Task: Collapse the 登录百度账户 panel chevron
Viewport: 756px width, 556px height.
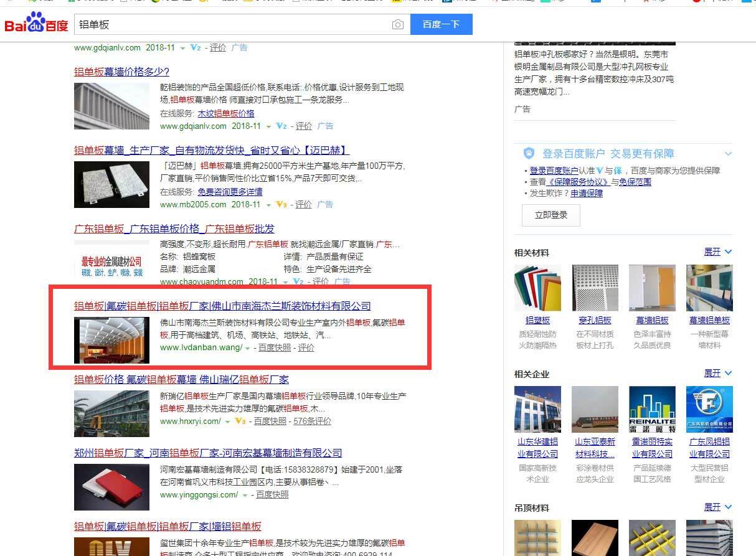Action: point(728,154)
